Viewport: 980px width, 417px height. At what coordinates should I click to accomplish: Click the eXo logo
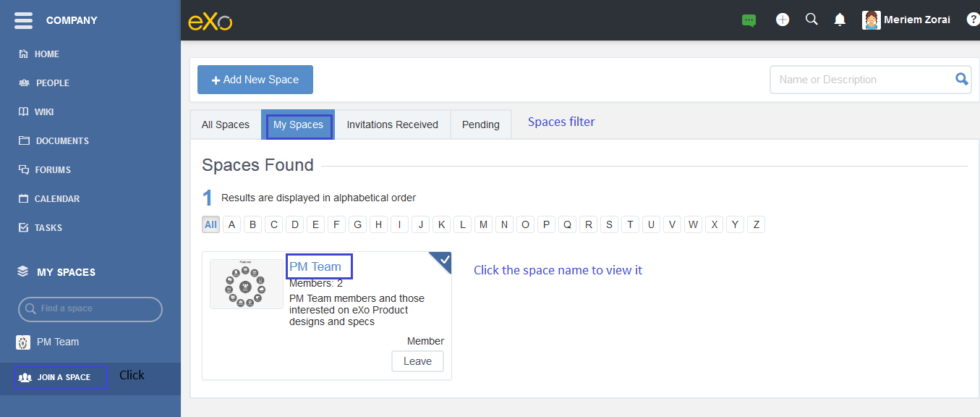[x=210, y=21]
